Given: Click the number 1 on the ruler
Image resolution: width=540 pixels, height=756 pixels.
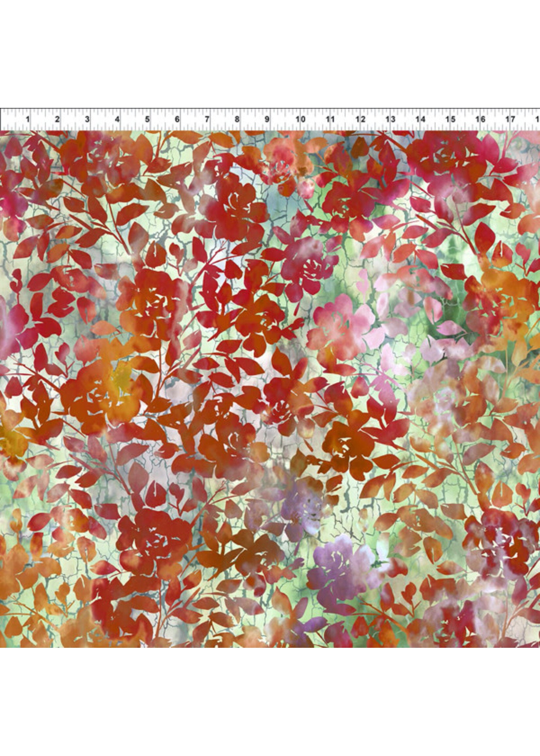Looking at the screenshot, I should click(27, 119).
